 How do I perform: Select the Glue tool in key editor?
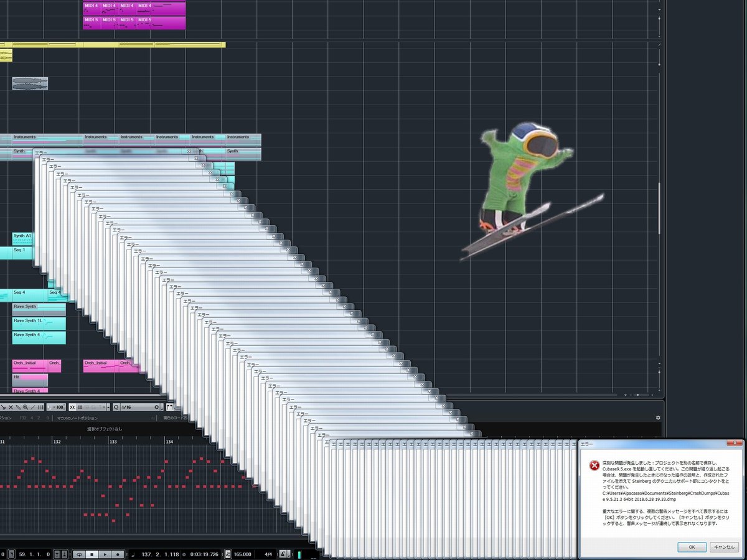pyautogui.click(x=18, y=407)
